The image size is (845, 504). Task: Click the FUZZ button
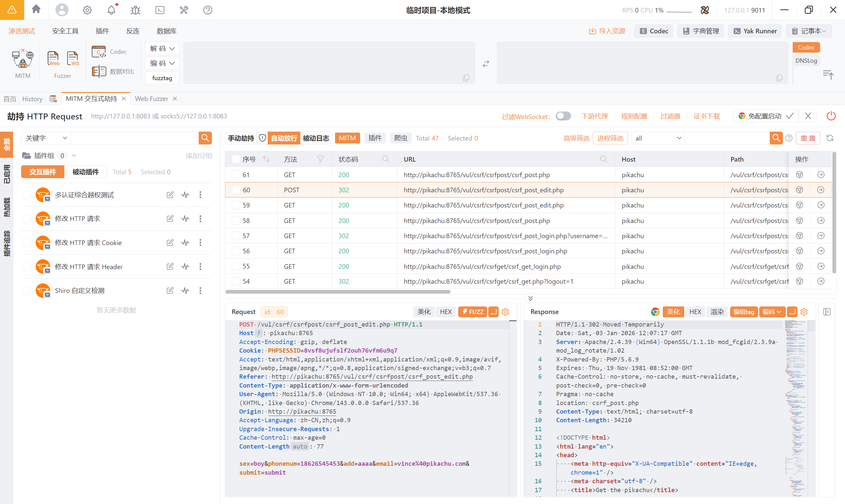(x=472, y=312)
